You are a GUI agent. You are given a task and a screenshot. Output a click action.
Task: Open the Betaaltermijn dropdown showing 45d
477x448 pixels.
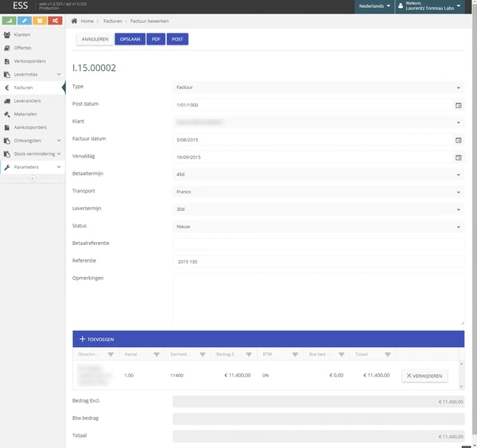pyautogui.click(x=318, y=174)
